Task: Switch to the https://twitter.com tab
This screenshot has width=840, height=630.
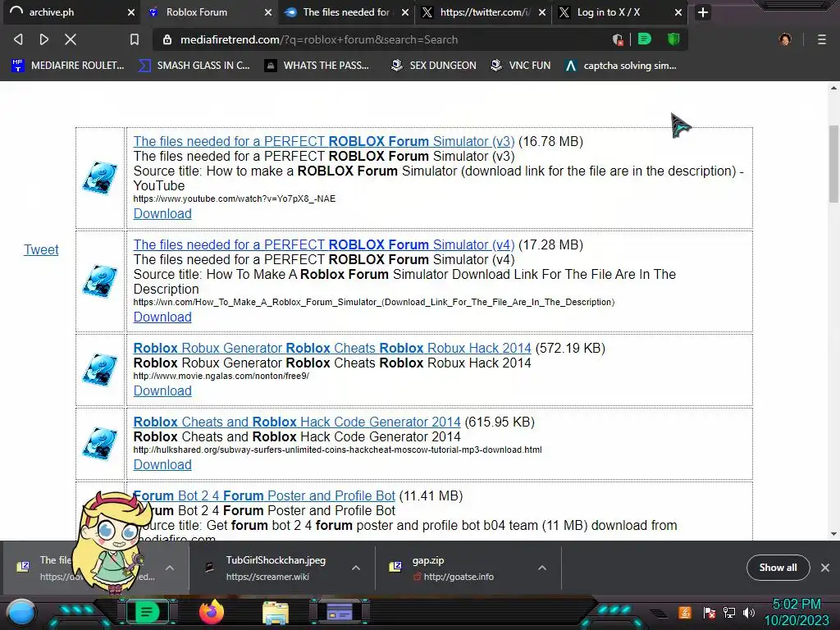Action: click(483, 12)
